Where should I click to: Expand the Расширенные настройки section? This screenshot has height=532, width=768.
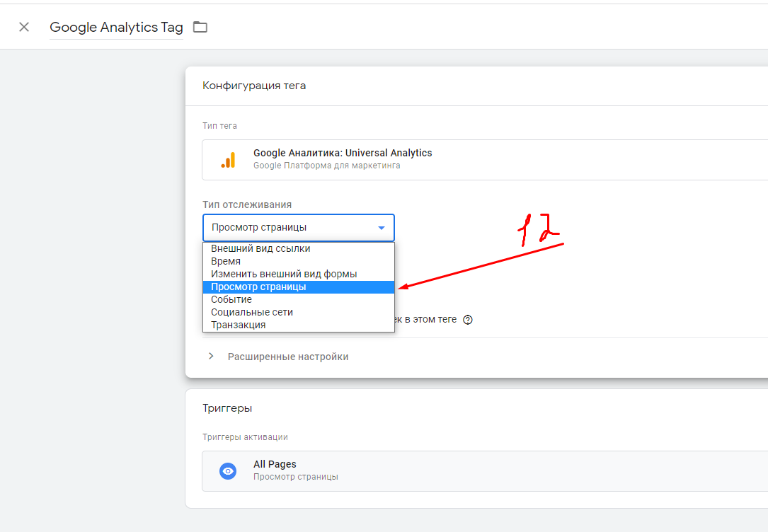[287, 357]
